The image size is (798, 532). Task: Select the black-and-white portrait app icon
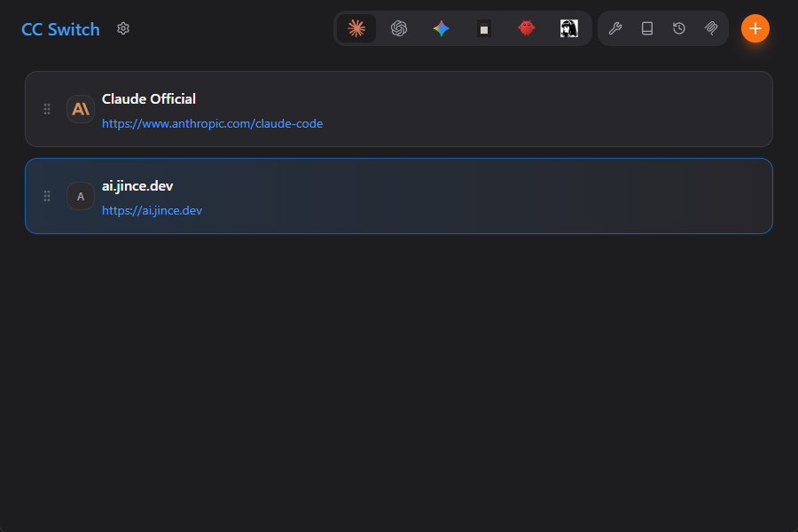coord(569,28)
